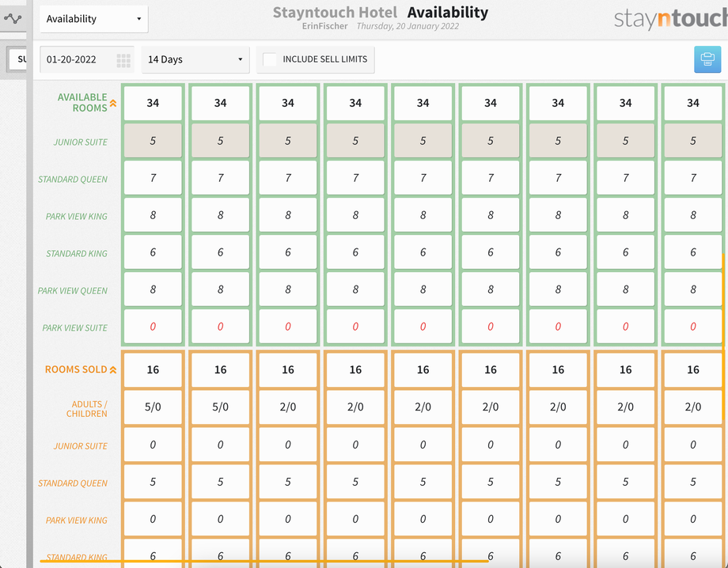Click the 01-20-2022 date field

[87, 59]
